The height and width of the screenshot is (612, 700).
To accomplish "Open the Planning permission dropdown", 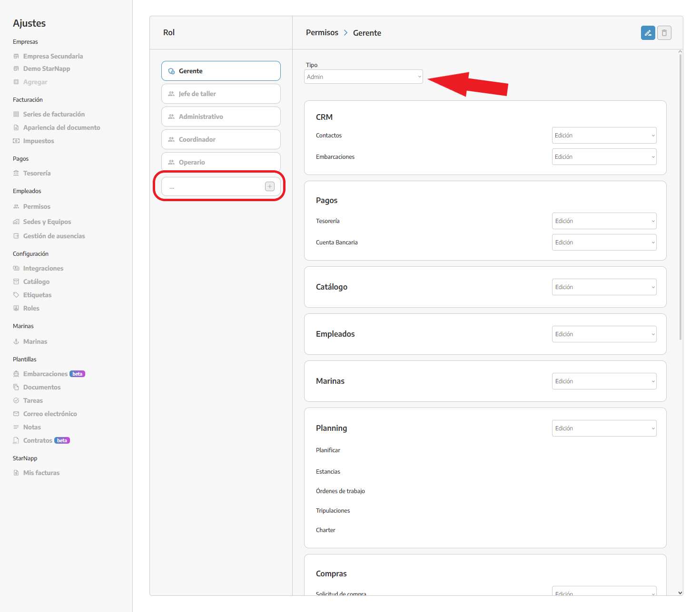I will [604, 428].
